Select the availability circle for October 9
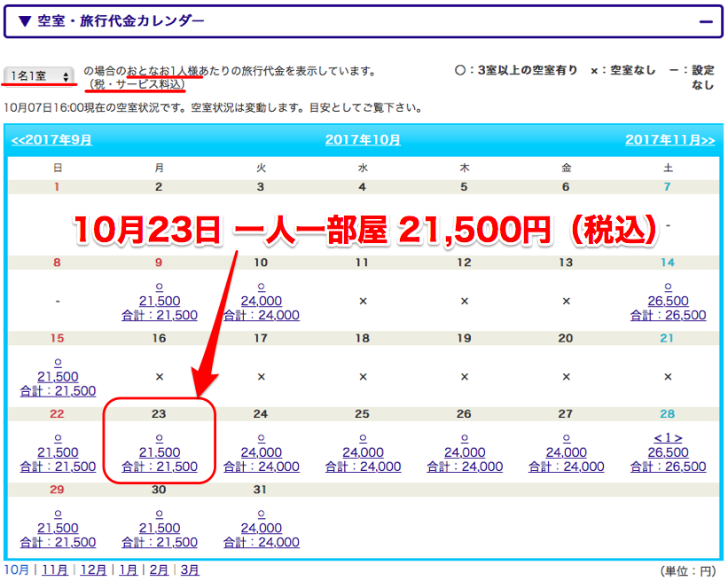Screen dimensions: 728x581 click(x=160, y=287)
